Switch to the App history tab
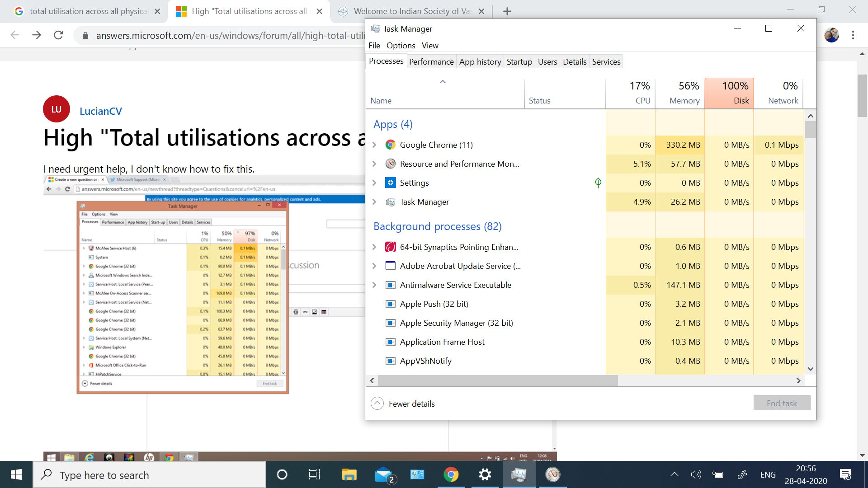Screen dimensions: 868x488 pyautogui.click(x=480, y=62)
